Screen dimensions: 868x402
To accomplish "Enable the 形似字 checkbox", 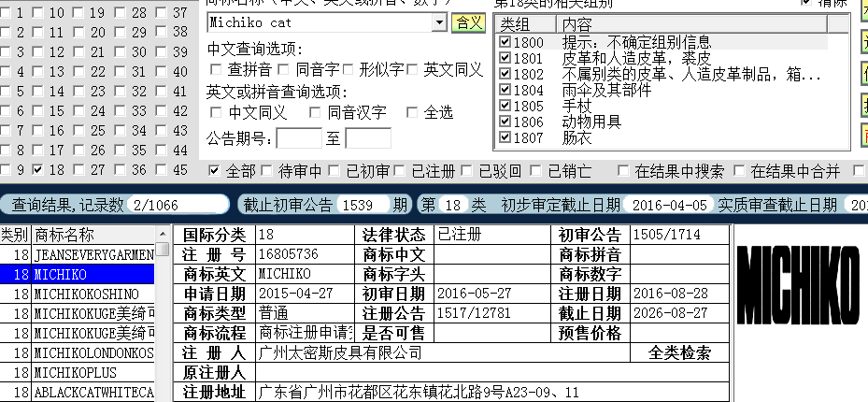I will tap(348, 70).
